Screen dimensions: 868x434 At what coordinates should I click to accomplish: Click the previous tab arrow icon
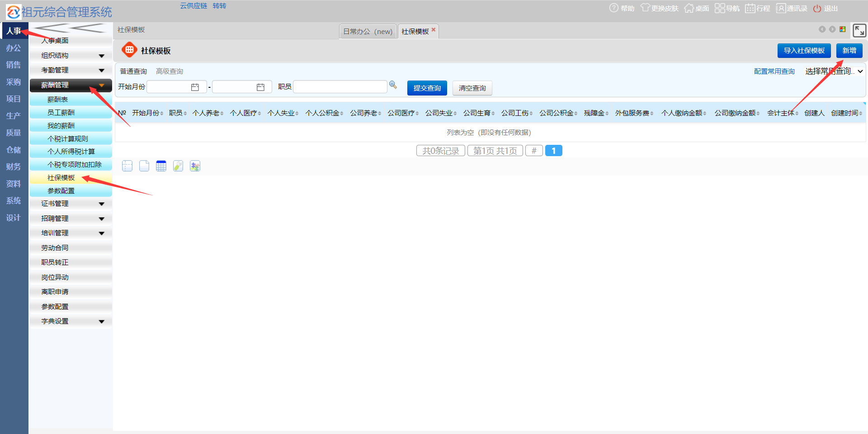click(x=822, y=29)
